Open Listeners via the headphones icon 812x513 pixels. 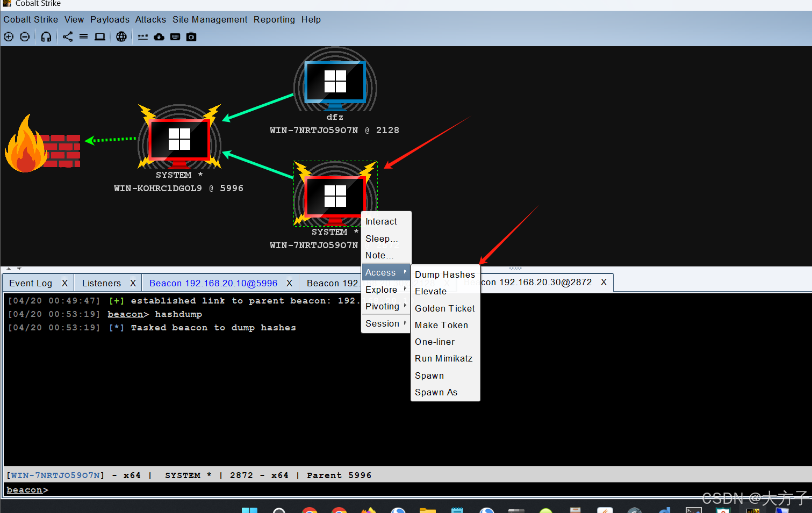click(46, 37)
